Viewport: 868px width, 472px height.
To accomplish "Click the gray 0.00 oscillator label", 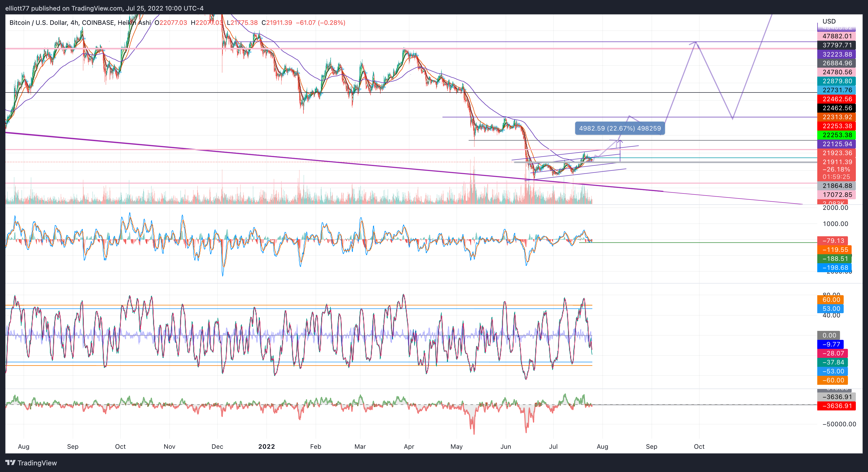I will point(829,336).
